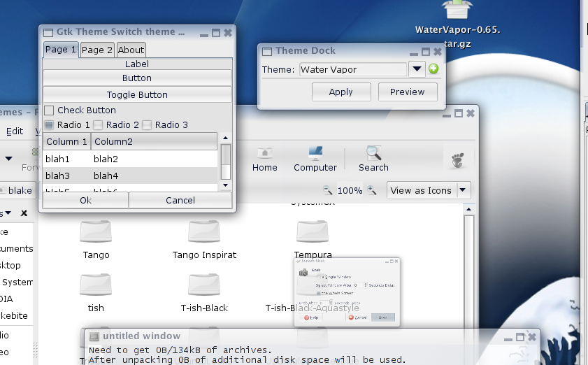
Task: Click the Apply button in Theme Dock
Action: [341, 92]
